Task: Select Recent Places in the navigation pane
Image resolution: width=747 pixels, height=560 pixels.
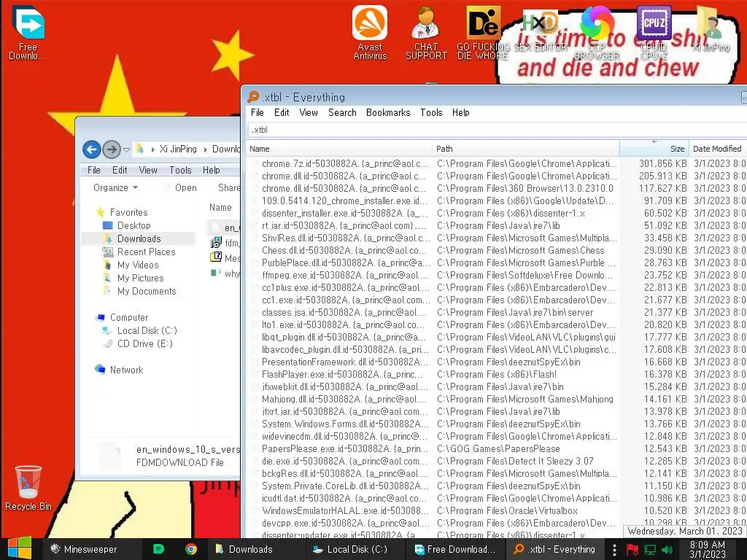Action: coord(146,252)
